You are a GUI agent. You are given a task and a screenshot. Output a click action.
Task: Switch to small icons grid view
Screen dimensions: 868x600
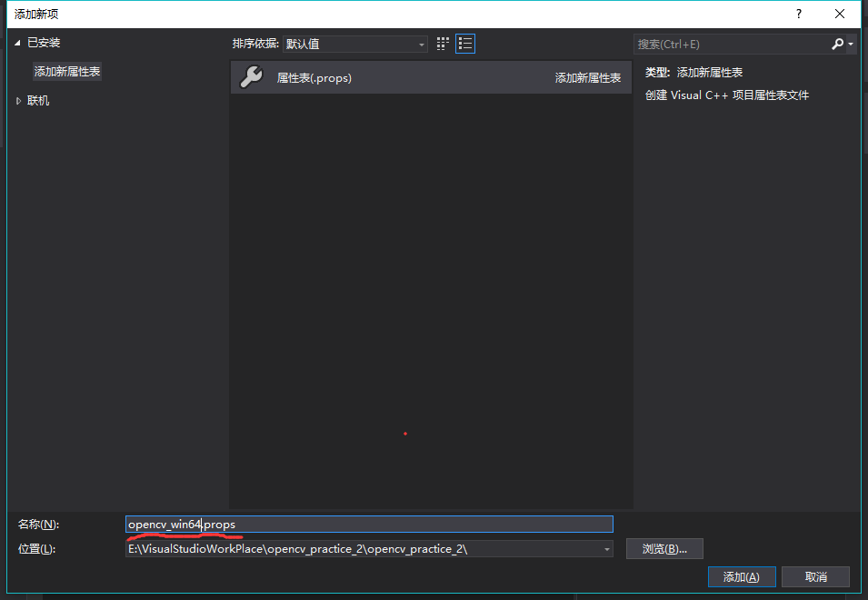[x=443, y=44]
